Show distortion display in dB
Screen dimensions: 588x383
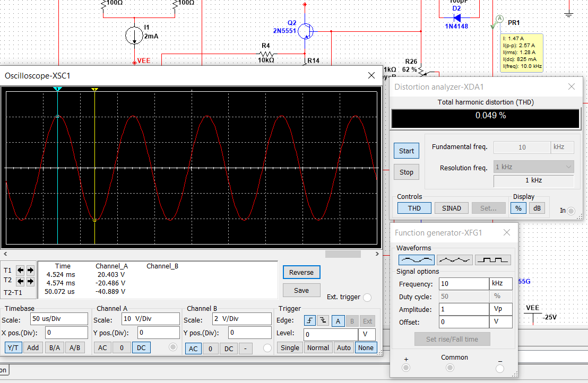[x=537, y=208]
